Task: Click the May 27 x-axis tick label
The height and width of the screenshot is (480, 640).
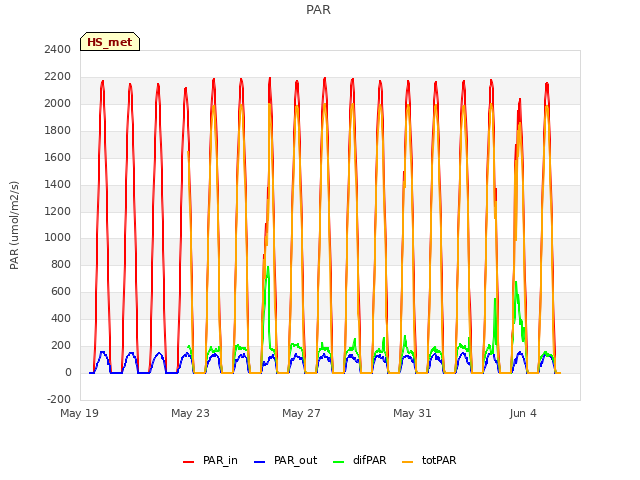Action: [x=301, y=413]
